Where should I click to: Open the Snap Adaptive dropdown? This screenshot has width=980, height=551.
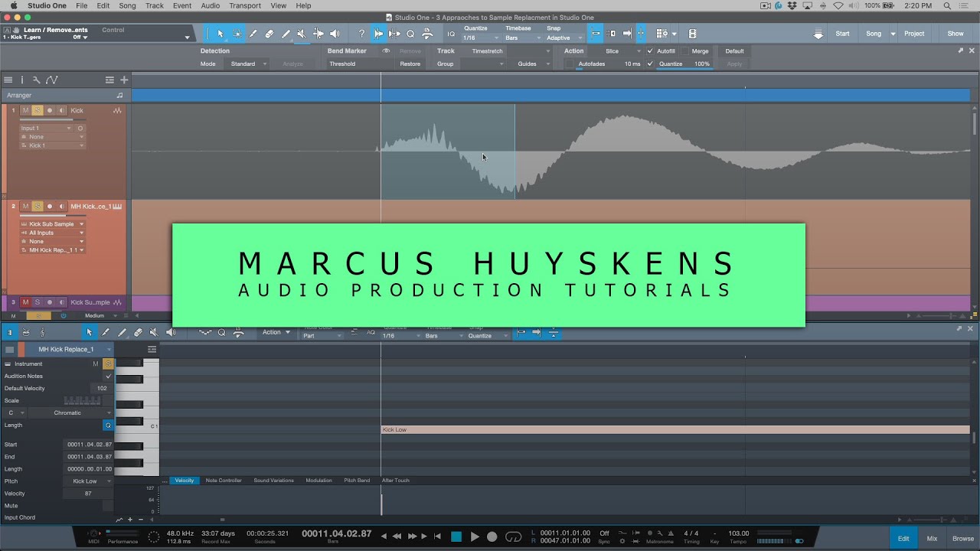[566, 37]
